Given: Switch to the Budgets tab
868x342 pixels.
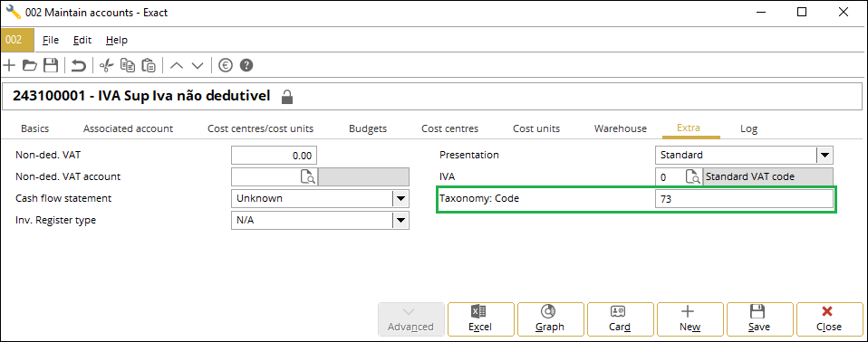Looking at the screenshot, I should pyautogui.click(x=368, y=128).
